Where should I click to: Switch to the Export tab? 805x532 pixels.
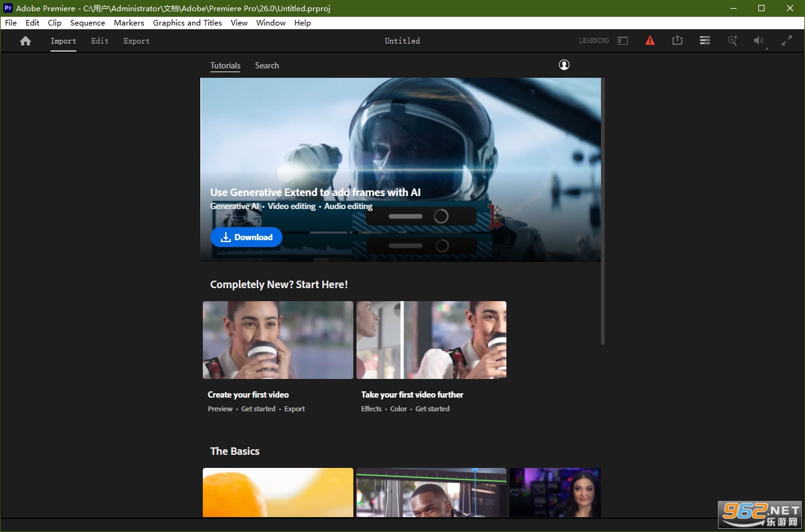pyautogui.click(x=136, y=41)
